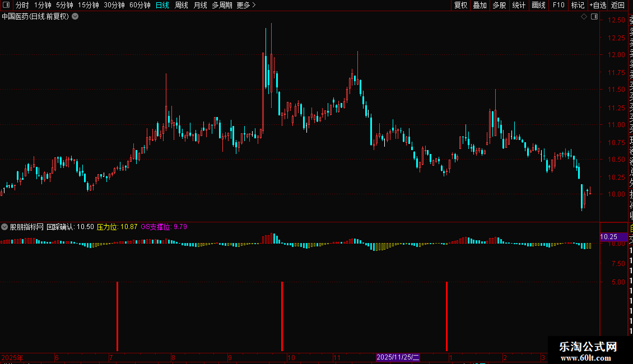Switch to 周线 weekly chart
The height and width of the screenshot is (364, 633).
[x=181, y=5]
